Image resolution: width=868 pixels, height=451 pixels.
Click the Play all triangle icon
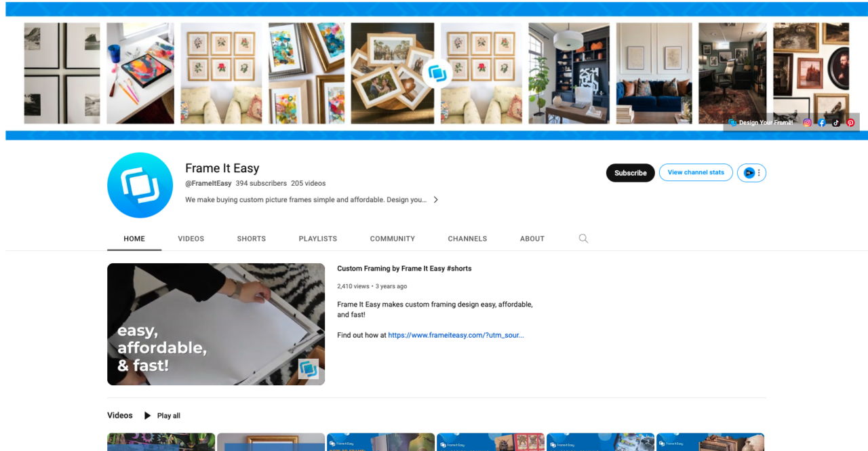click(147, 415)
